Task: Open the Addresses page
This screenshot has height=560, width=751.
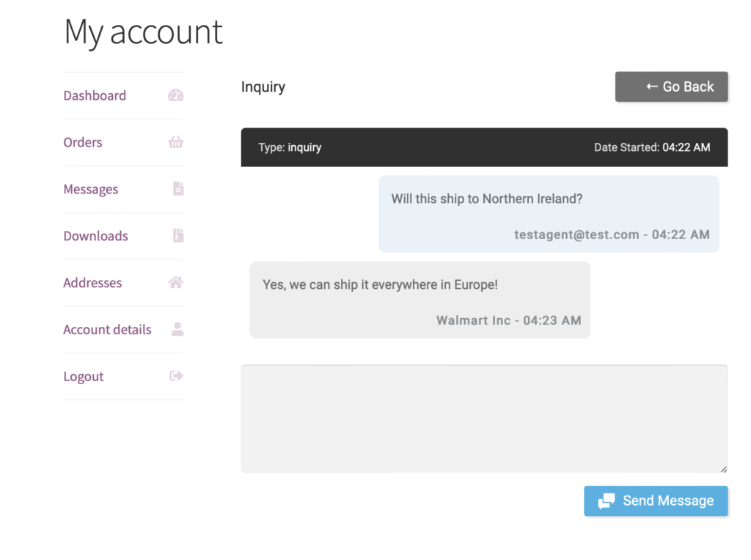Action: (93, 283)
